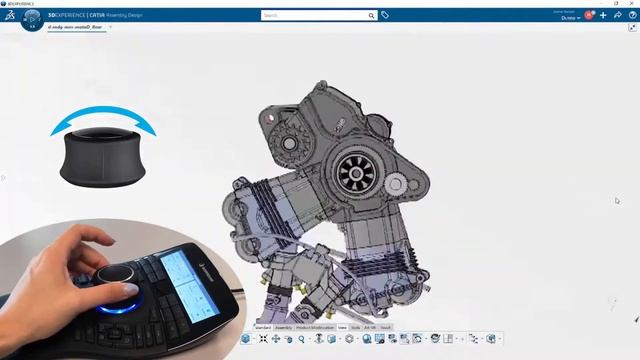Click the isometric box views icon
The width and height of the screenshot is (640, 360).
coord(331,339)
